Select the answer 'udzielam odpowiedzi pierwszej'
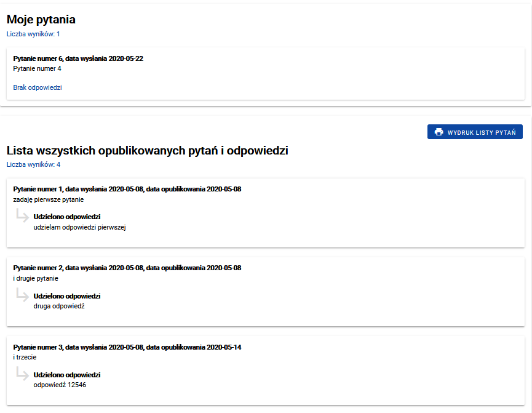 [79, 227]
